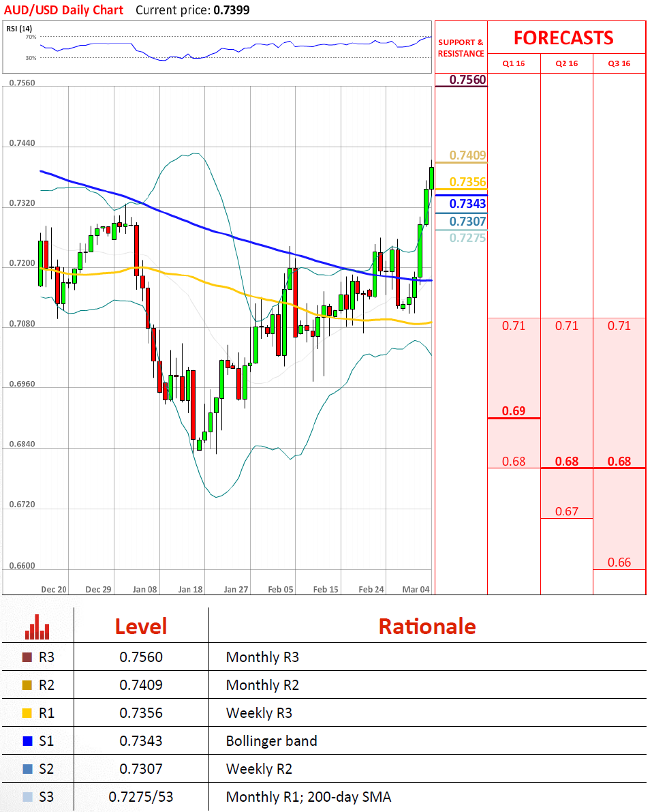
Task: Click the 0.67 forecast in Q2 16
Action: click(567, 511)
